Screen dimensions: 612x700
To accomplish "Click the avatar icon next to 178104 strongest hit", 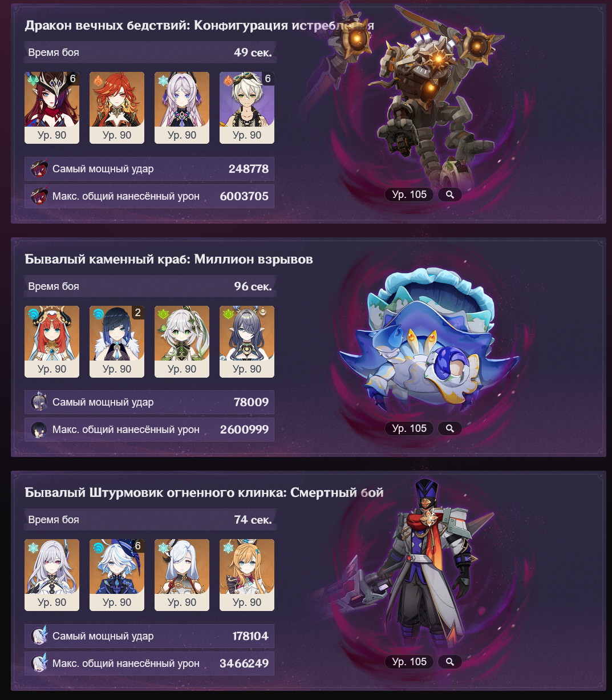I will click(39, 636).
